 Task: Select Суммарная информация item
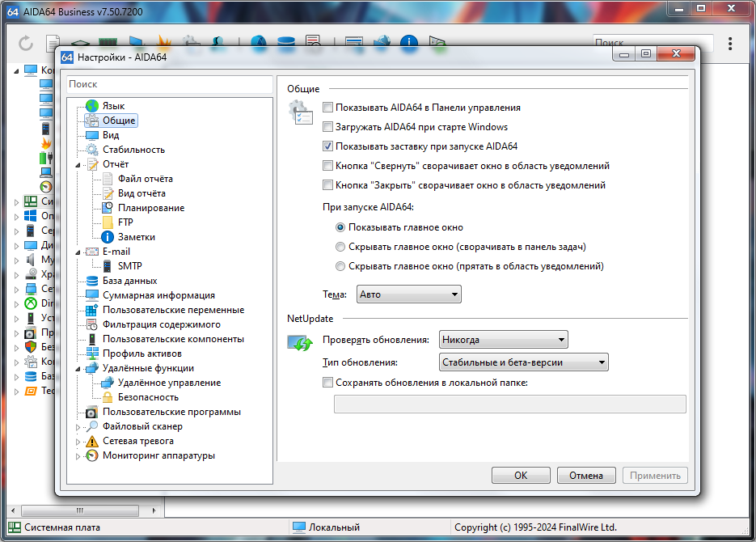pos(150,295)
